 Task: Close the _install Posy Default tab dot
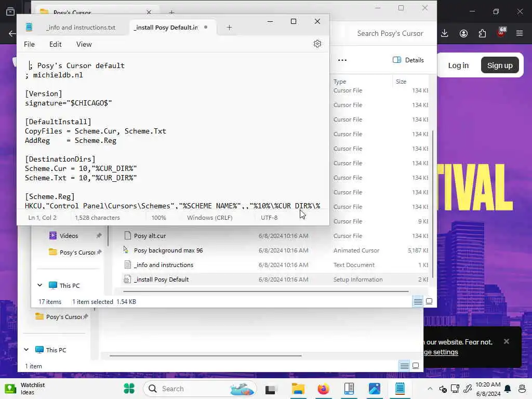point(206,27)
